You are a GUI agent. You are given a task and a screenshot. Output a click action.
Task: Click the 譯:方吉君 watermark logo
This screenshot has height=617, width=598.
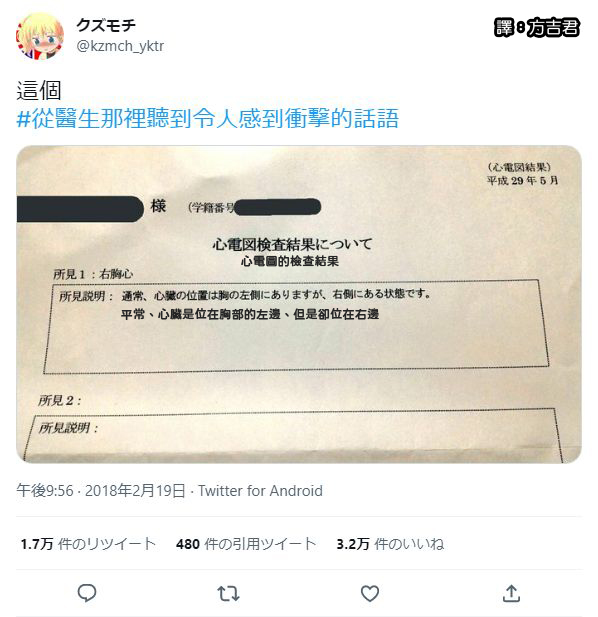coord(537,28)
